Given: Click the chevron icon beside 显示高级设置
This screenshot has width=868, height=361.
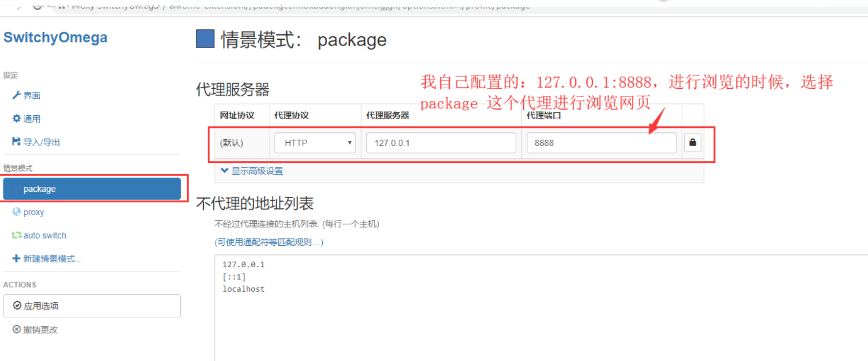Looking at the screenshot, I should [224, 170].
